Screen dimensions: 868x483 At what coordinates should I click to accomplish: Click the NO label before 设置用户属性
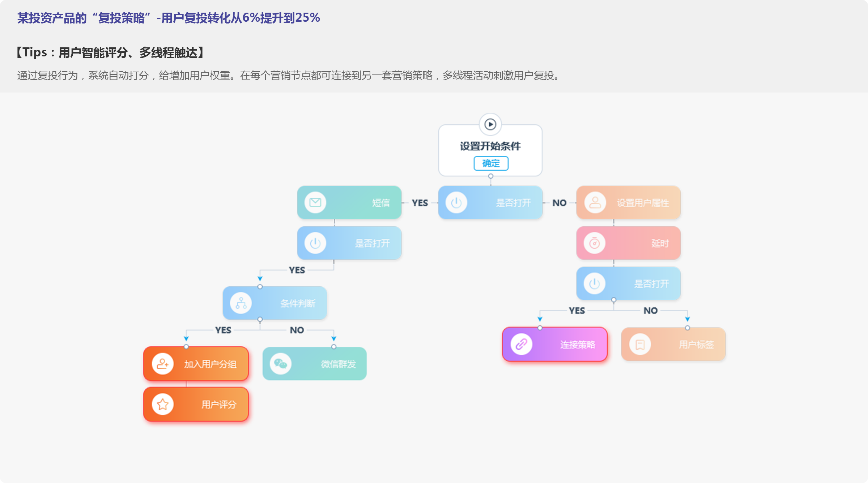[559, 203]
